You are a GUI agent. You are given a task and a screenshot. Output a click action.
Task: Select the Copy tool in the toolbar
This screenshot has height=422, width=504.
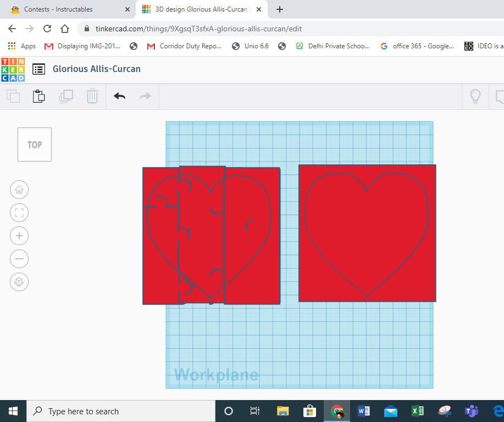[x=13, y=96]
